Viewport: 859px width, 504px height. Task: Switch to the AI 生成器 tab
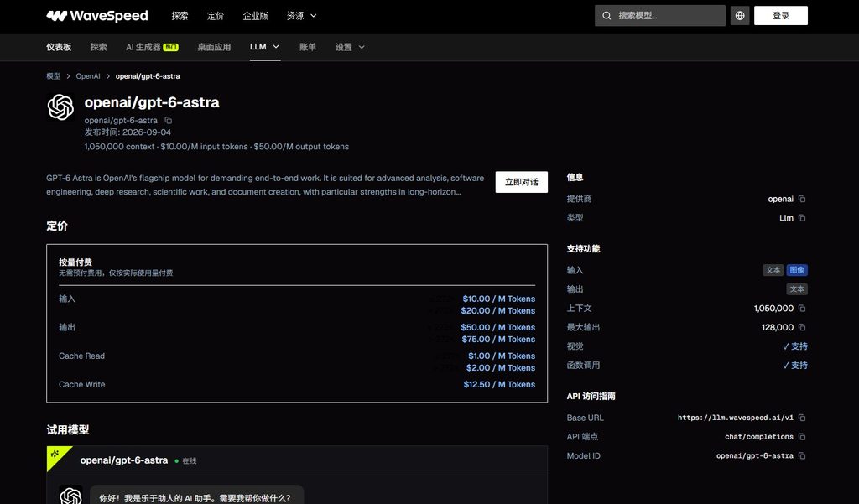point(152,47)
